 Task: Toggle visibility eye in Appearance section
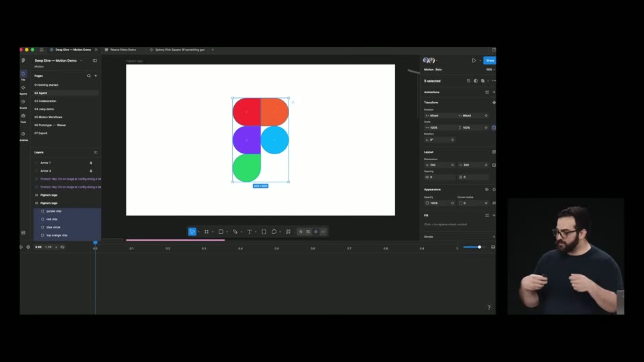coord(487,190)
